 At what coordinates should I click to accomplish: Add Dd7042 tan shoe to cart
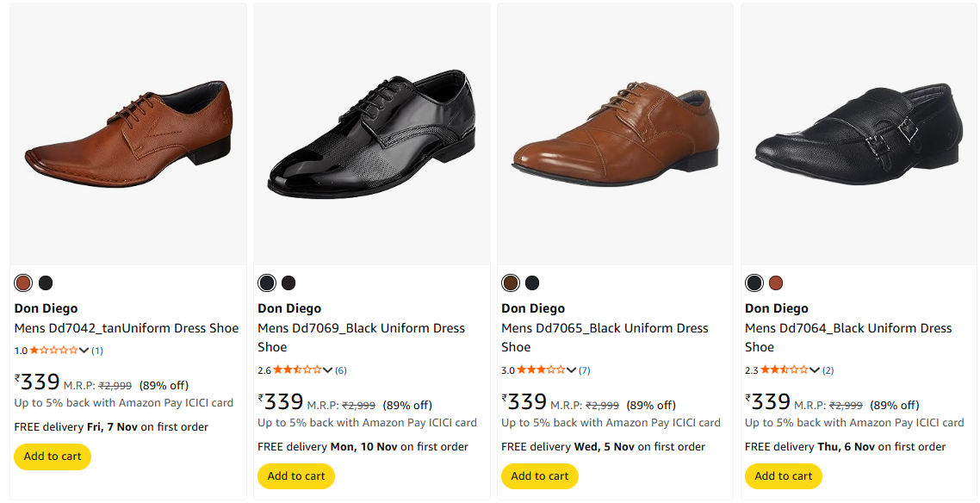coord(53,456)
